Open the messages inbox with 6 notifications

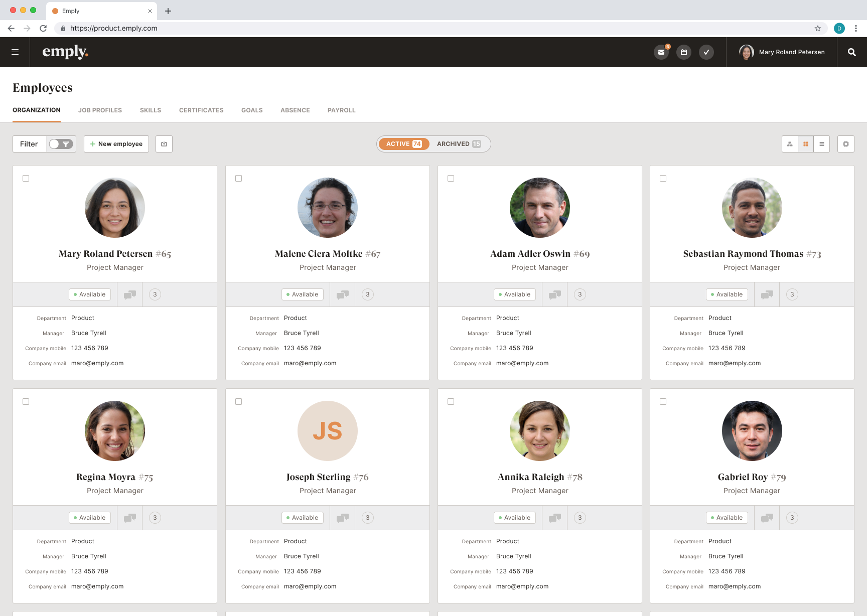661,52
